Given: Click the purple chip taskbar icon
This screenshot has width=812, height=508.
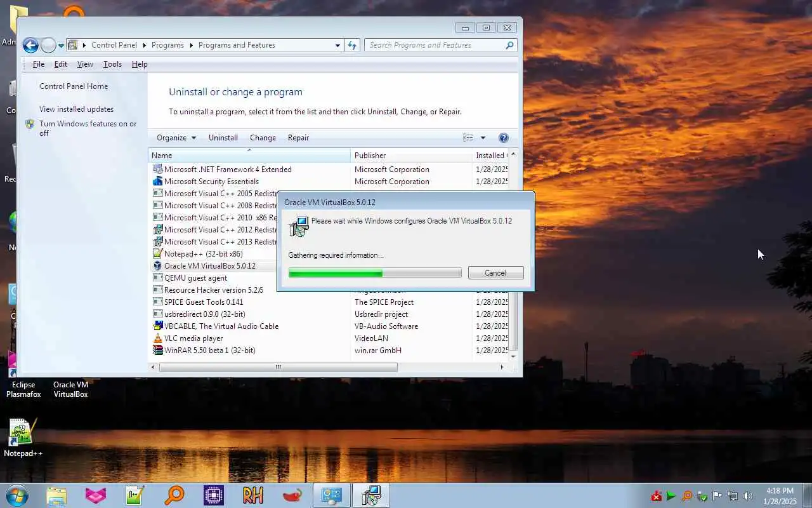Looking at the screenshot, I should pos(213,495).
